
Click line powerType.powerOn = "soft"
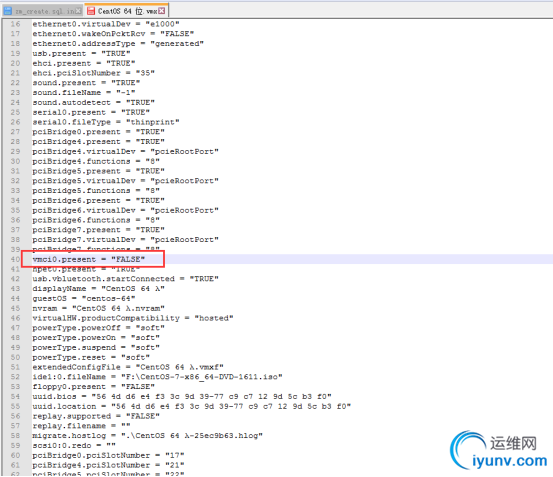(x=96, y=338)
